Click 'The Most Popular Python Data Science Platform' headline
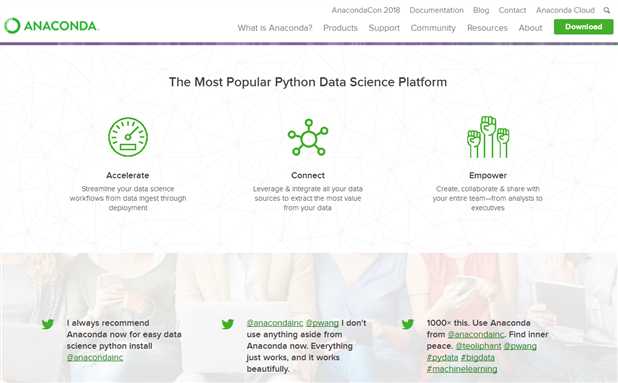Viewport: 618px width, 383px height. [x=308, y=82]
